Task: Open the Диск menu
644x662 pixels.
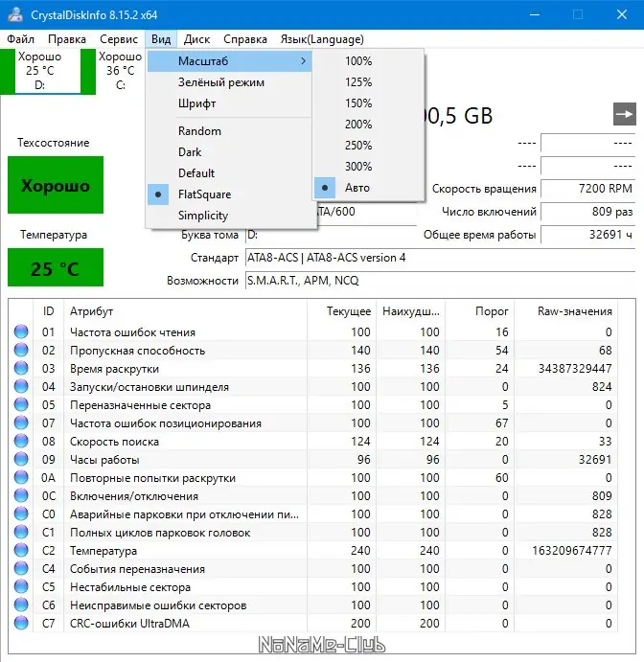Action: coord(196,39)
